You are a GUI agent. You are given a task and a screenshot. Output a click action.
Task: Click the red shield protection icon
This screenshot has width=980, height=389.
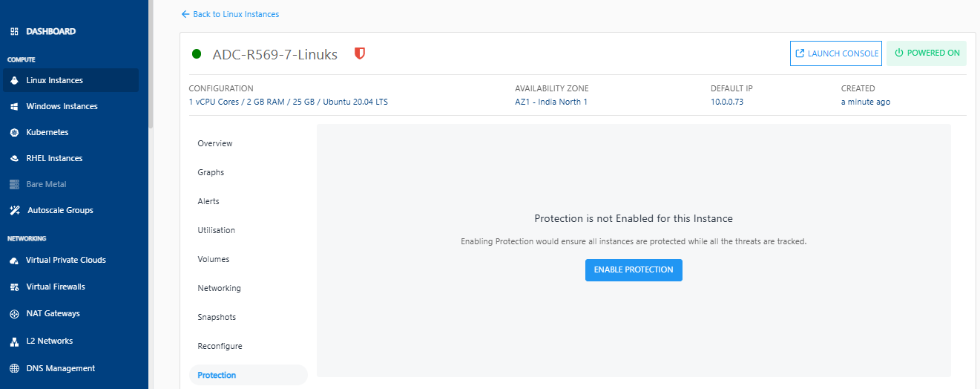click(x=360, y=53)
